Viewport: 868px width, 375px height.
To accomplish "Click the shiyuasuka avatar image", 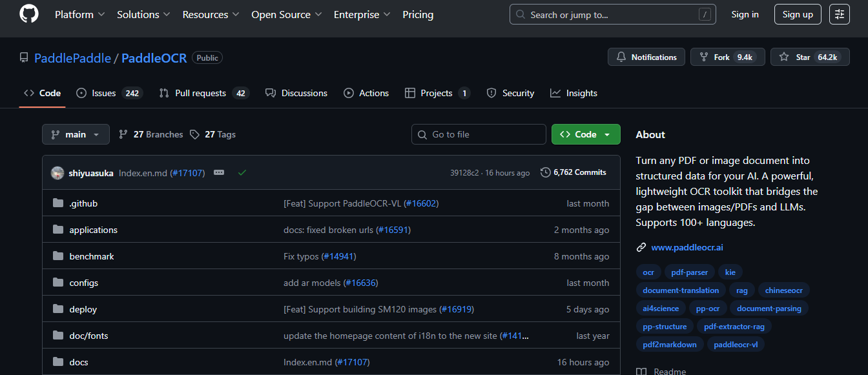I will click(x=57, y=173).
